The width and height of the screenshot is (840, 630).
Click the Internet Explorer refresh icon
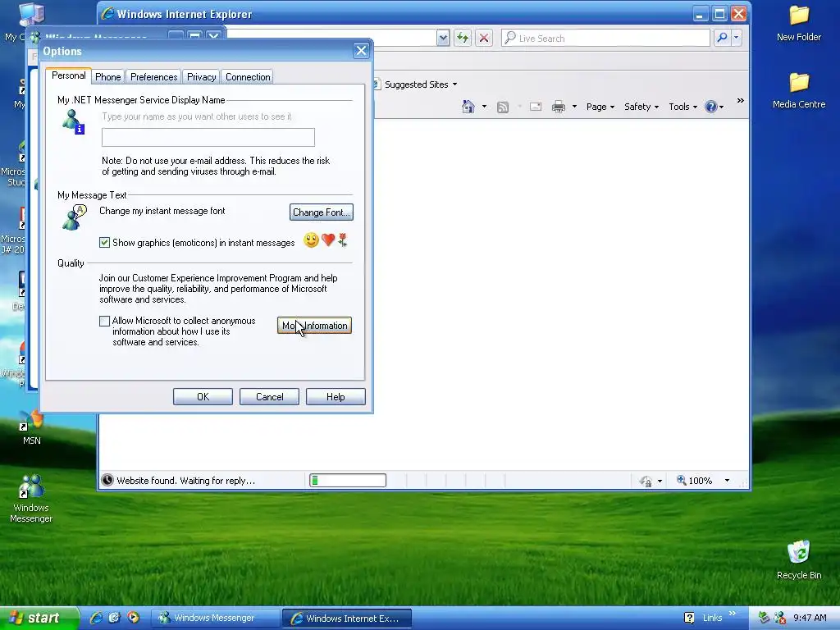pos(463,38)
